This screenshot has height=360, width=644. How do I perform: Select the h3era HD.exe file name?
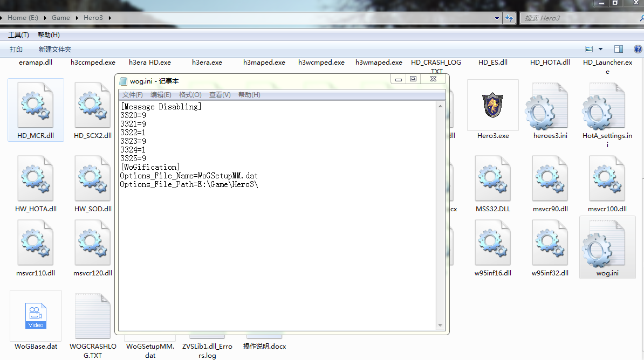point(150,63)
